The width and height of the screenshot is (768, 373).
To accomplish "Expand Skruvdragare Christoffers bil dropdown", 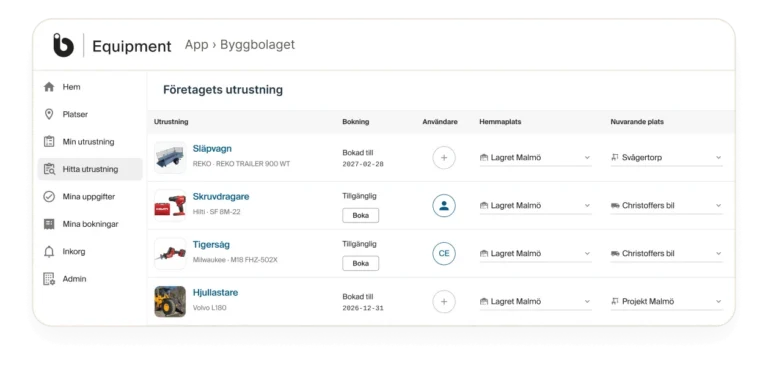I will [667, 206].
